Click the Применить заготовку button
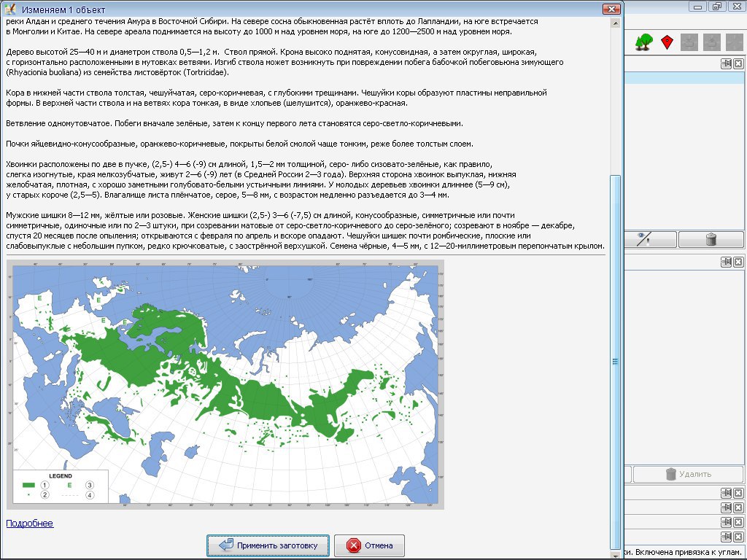Screen dimensions: 747x560 tap(268, 545)
